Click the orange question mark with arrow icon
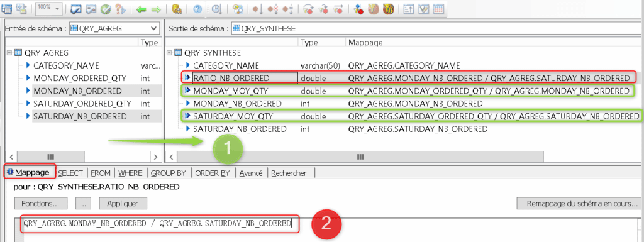Screen dimensions: 644x242 point(120,9)
